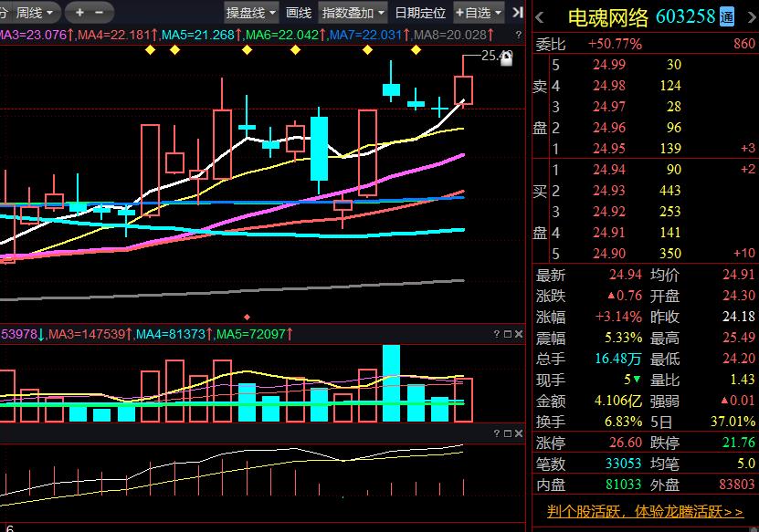The height and width of the screenshot is (532, 759).
Task: Close the volume indicator panel
Action: [x=519, y=334]
